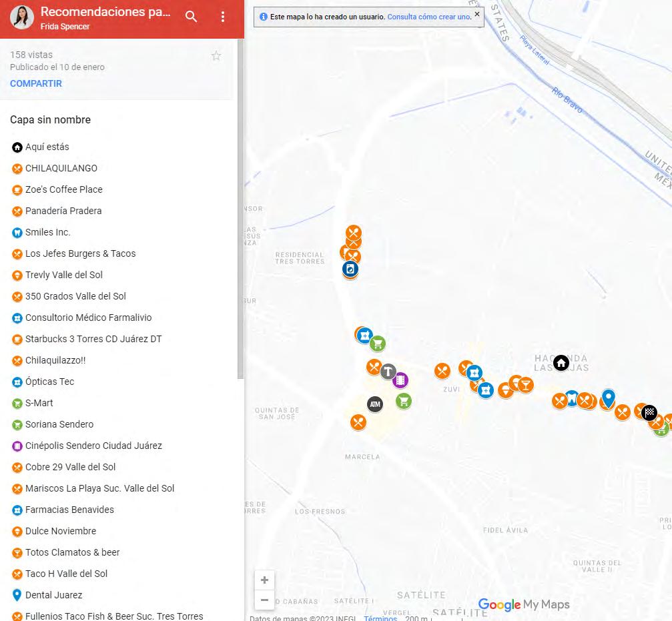Zoom out with the minus button
The height and width of the screenshot is (621, 672).
(264, 600)
